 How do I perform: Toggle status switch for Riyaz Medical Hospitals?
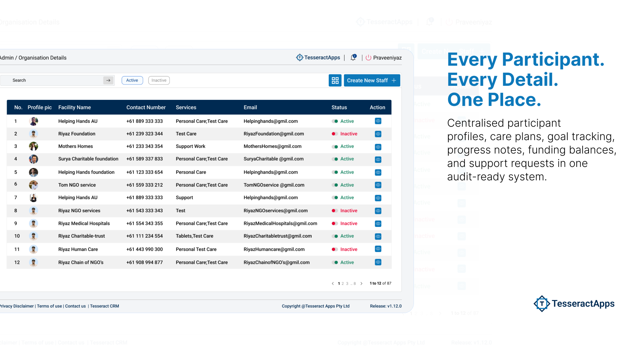click(334, 224)
